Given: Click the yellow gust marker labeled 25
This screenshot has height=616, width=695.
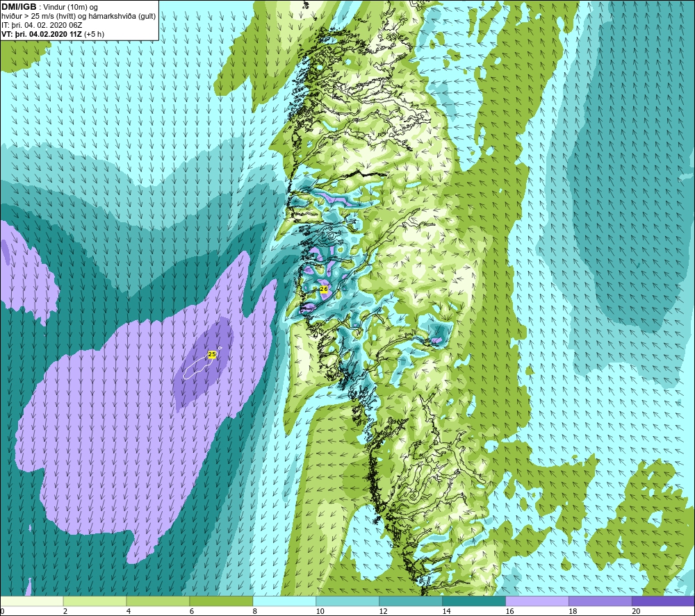Looking at the screenshot, I should tap(212, 354).
